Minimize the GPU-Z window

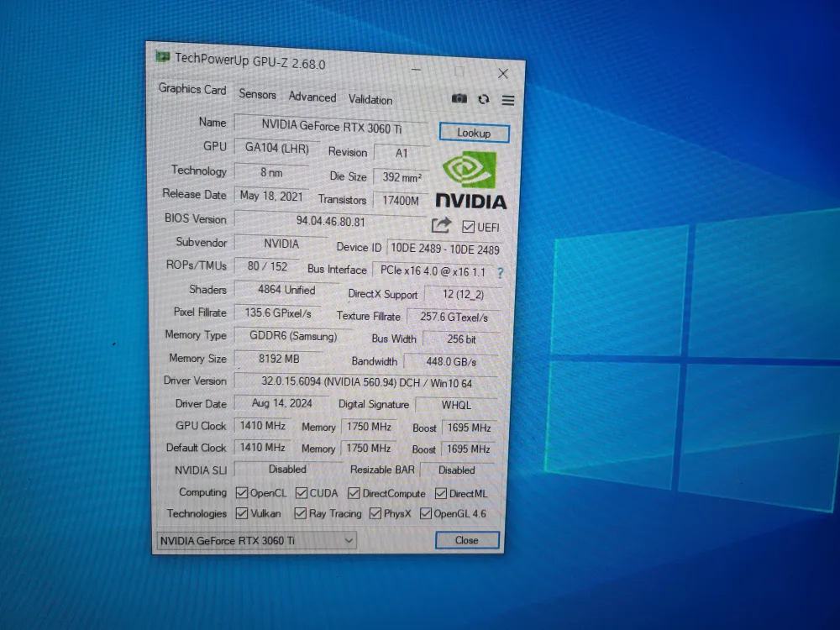[x=417, y=70]
